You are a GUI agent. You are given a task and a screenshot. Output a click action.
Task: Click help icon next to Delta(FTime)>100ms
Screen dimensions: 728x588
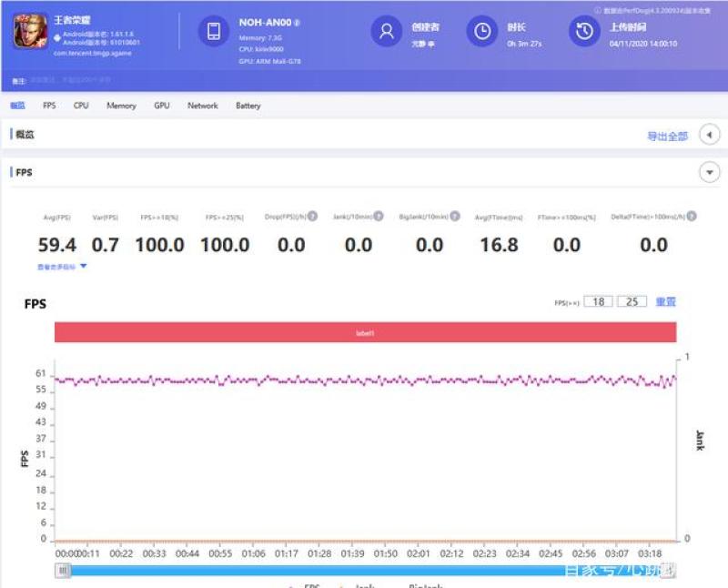pos(692,217)
